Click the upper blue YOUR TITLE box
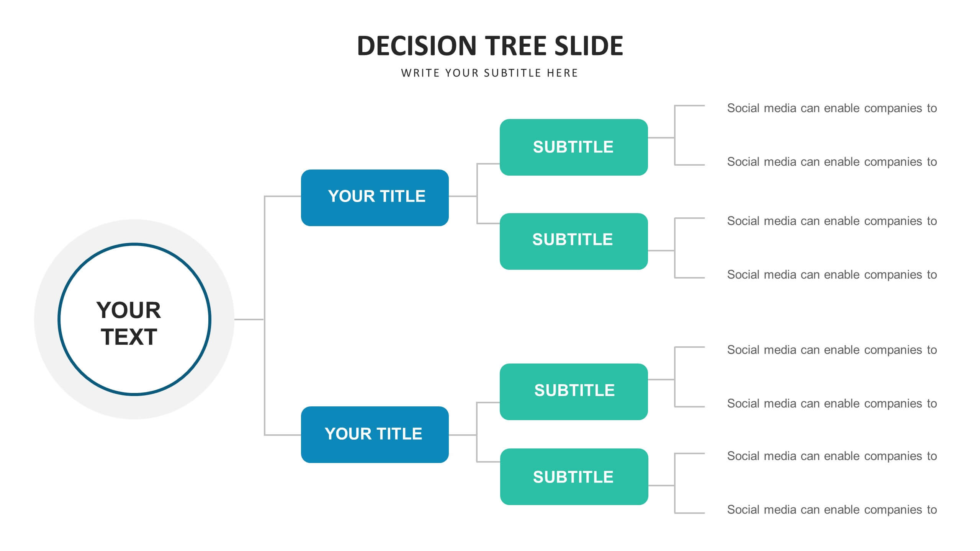Image resolution: width=980 pixels, height=551 pixels. click(375, 197)
